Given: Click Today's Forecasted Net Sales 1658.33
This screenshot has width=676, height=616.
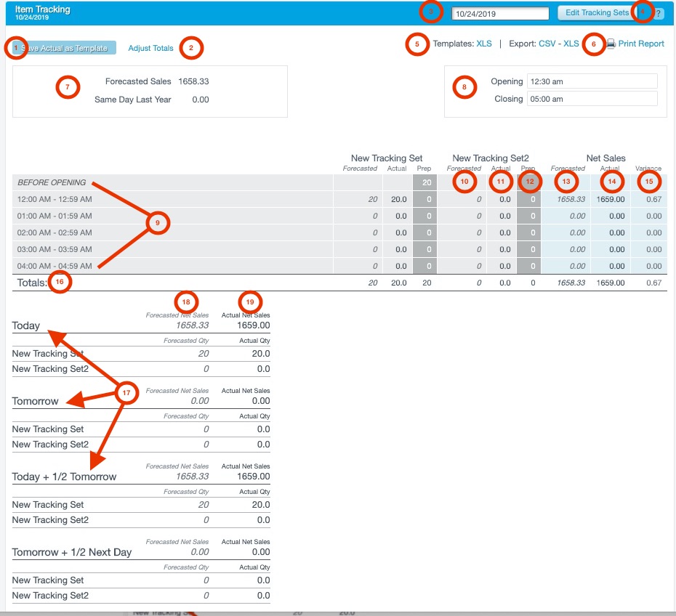Looking at the screenshot, I should pos(193,325).
